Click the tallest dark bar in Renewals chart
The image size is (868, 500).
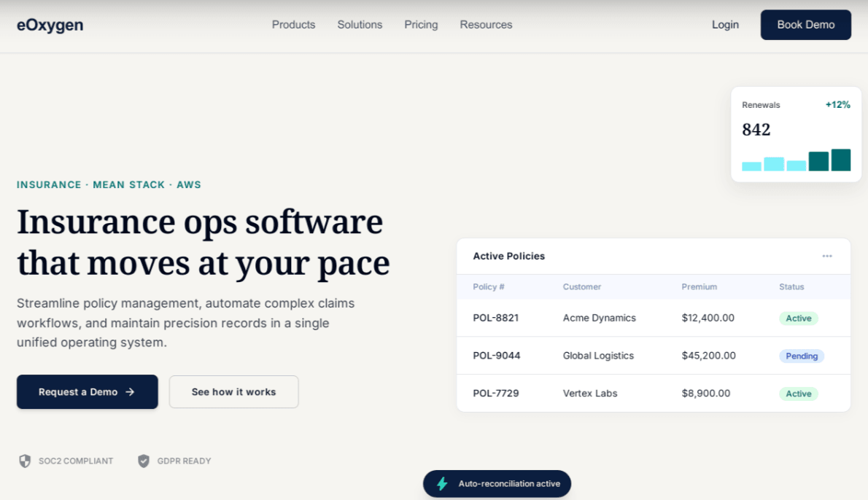841,160
